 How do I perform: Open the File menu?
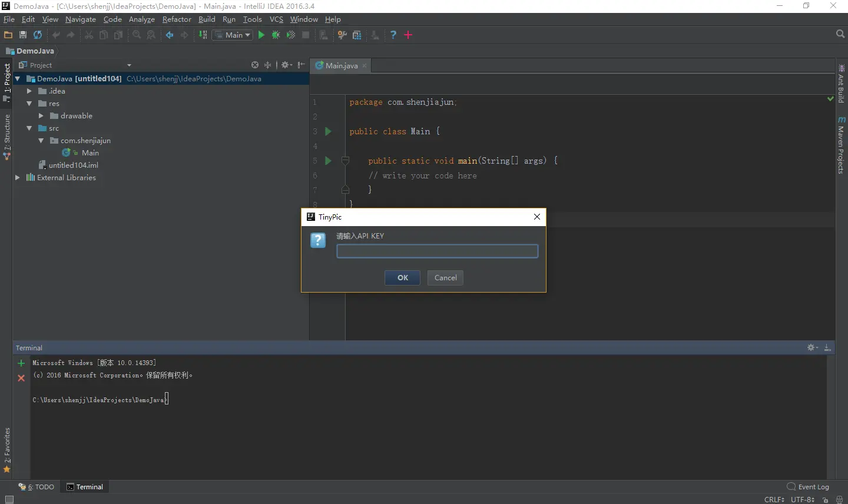coord(9,19)
